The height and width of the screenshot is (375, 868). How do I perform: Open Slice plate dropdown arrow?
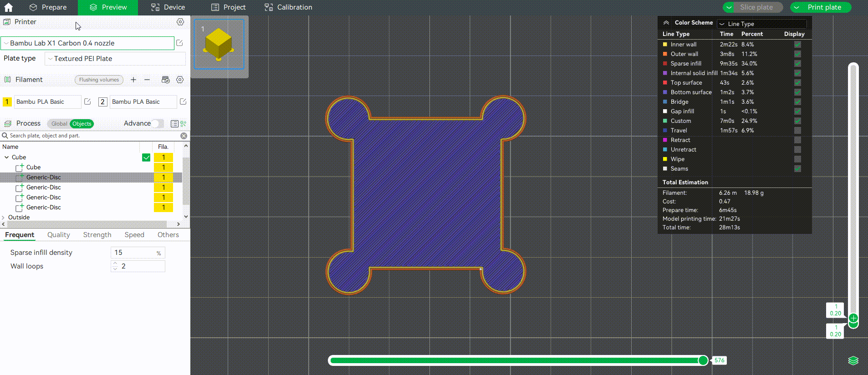(729, 7)
